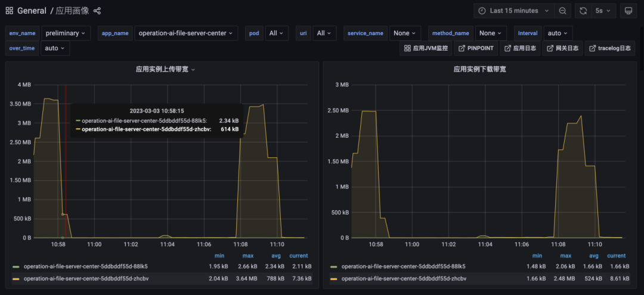Image resolution: width=644 pixels, height=295 pixels.
Task: Sort download legend by avg column
Action: 594,256
